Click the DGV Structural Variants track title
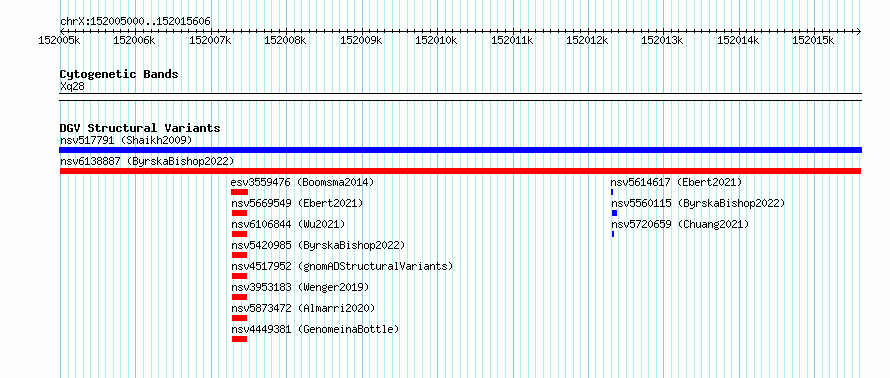Screen dimensions: 890x378 click(140, 128)
